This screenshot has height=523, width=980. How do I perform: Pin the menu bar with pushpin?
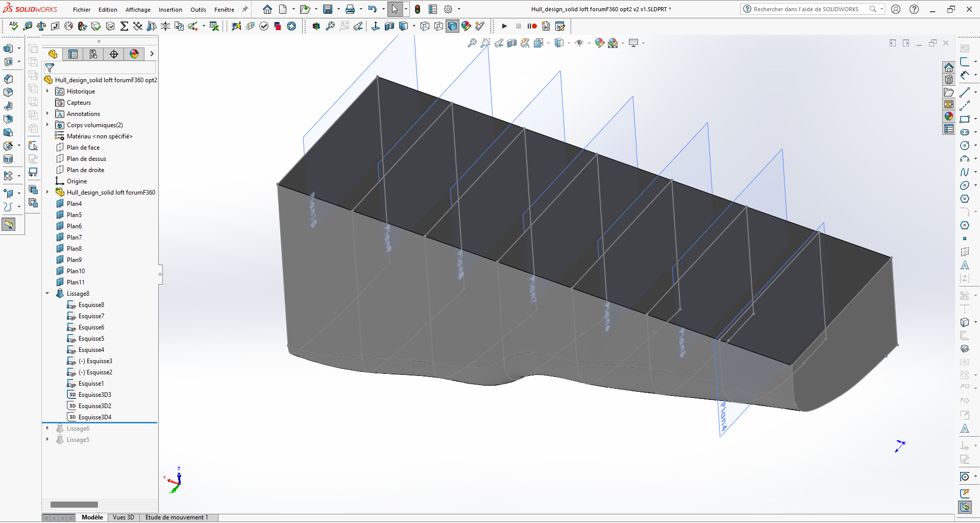pyautogui.click(x=245, y=9)
